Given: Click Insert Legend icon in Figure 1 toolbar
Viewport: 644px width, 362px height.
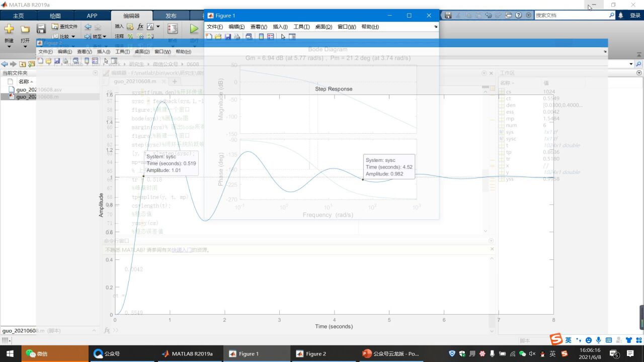Looking at the screenshot, I should (271, 37).
